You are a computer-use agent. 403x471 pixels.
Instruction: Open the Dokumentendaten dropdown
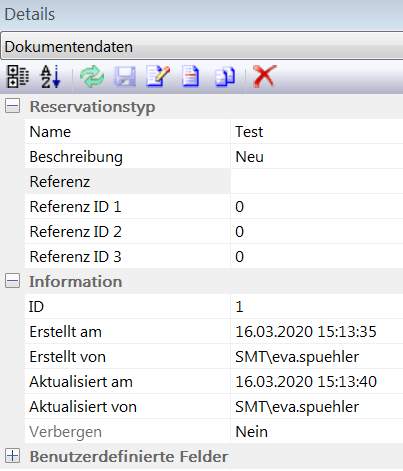202,46
